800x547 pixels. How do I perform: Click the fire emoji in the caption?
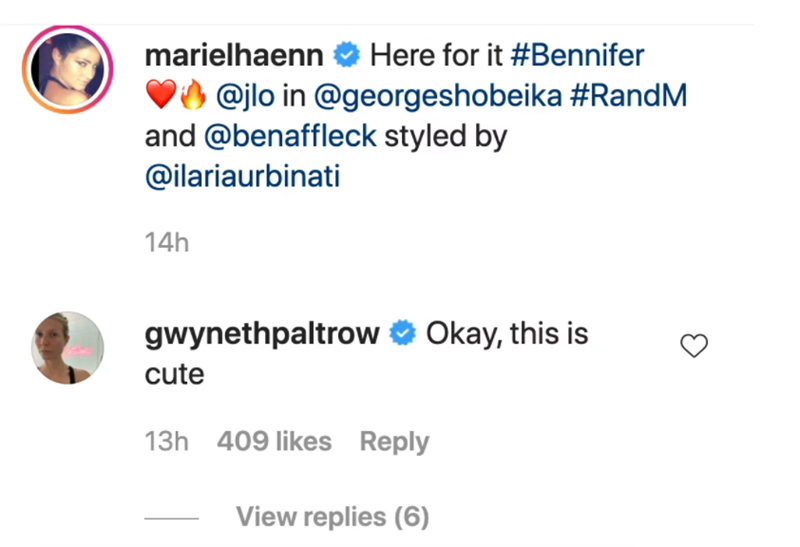pyautogui.click(x=192, y=97)
